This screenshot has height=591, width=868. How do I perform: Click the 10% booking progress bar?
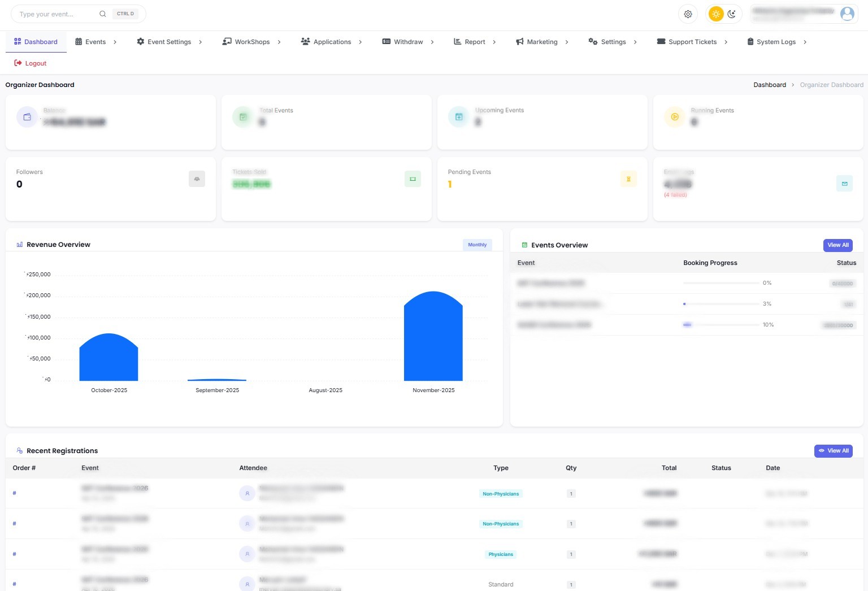(721, 325)
